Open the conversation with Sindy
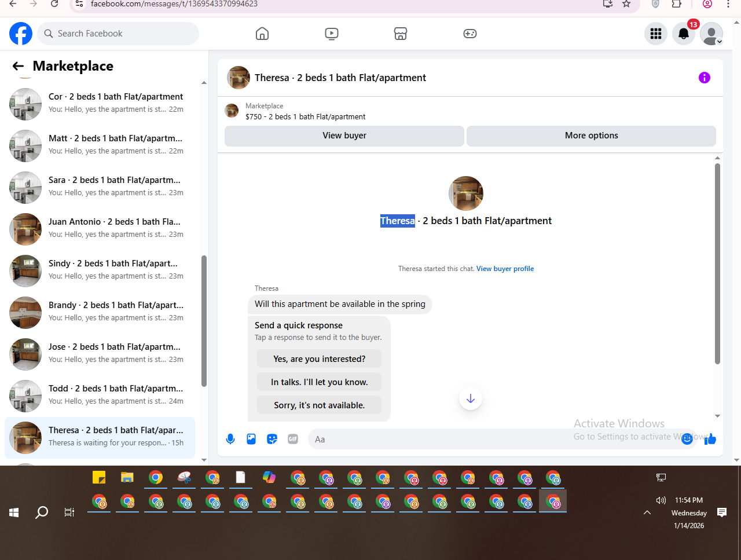Viewport: 741px width, 560px height. [x=100, y=271]
